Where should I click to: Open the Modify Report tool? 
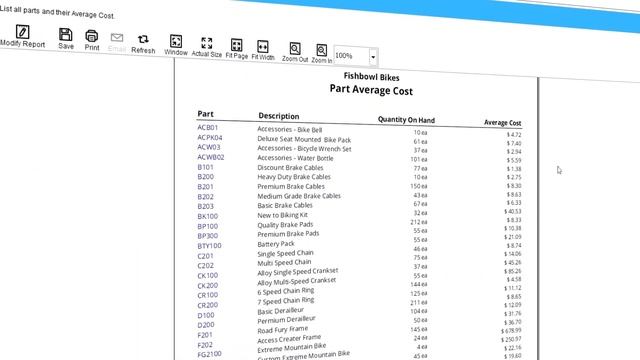[x=22, y=36]
